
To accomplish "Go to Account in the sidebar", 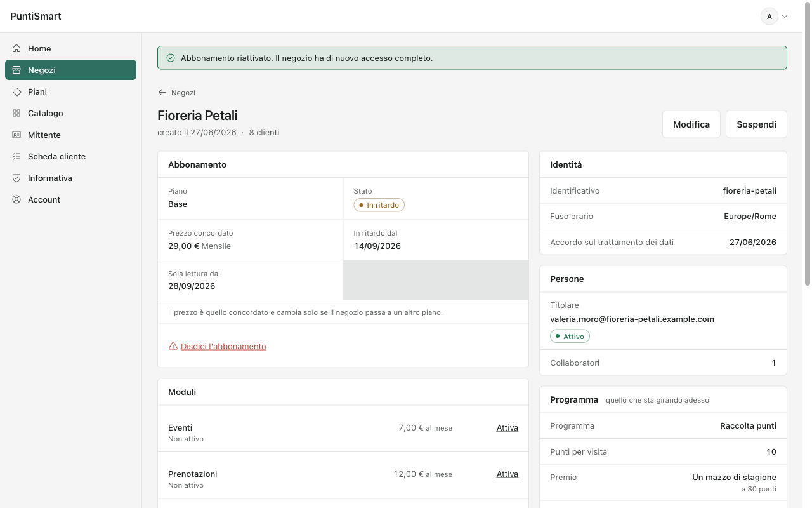I will coord(70,199).
